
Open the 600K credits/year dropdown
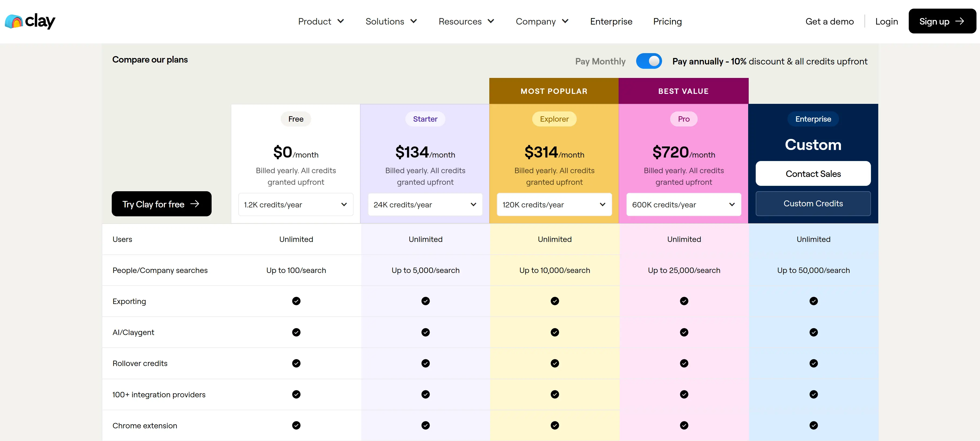pos(684,204)
